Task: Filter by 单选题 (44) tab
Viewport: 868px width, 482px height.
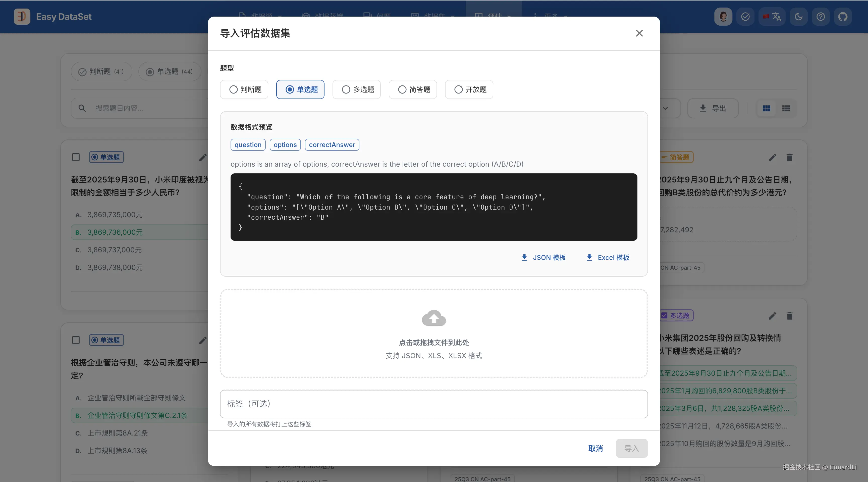Action: pos(170,71)
